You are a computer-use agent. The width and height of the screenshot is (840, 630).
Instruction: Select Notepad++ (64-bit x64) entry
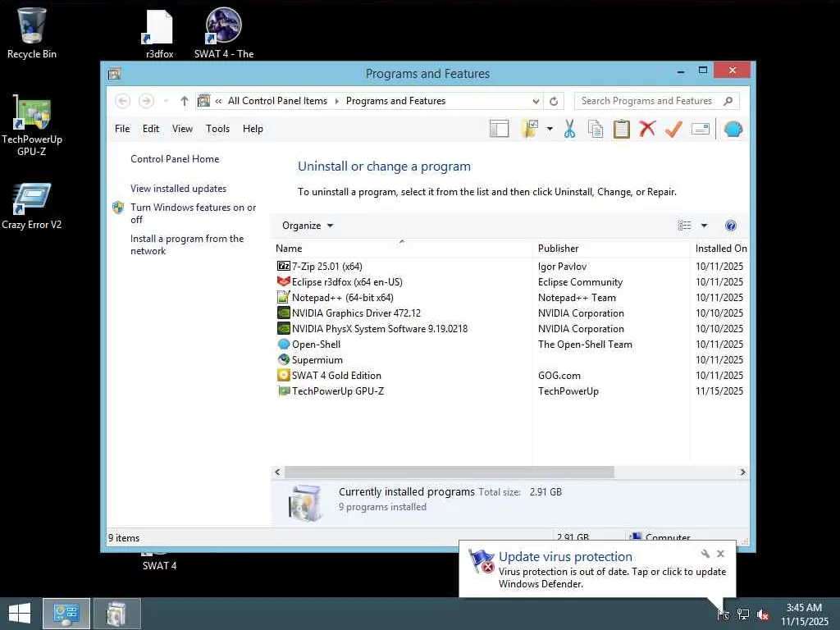click(x=510, y=297)
